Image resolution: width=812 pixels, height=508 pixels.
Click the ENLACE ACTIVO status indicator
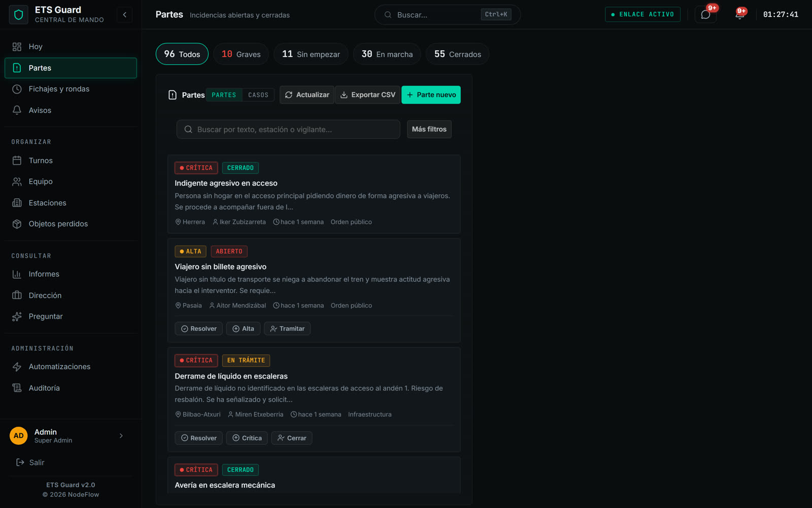[642, 14]
